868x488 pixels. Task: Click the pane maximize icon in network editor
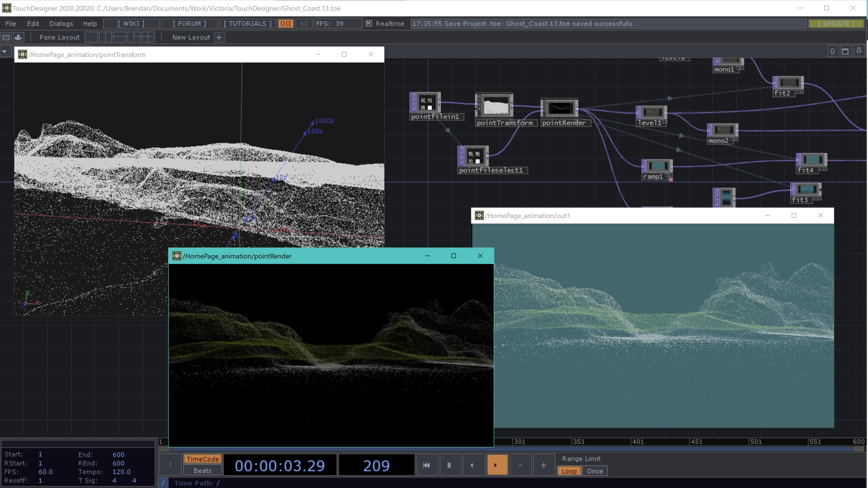pyautogui.click(x=845, y=51)
